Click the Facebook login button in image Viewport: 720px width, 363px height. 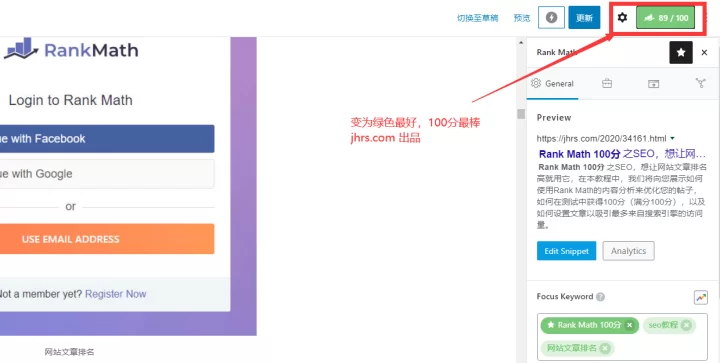tap(107, 139)
